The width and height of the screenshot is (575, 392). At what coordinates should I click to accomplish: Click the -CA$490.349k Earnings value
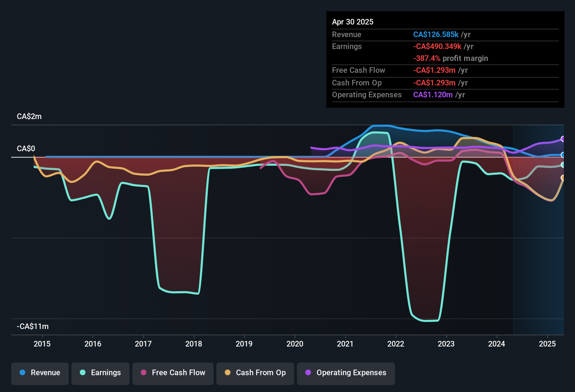pyautogui.click(x=437, y=46)
